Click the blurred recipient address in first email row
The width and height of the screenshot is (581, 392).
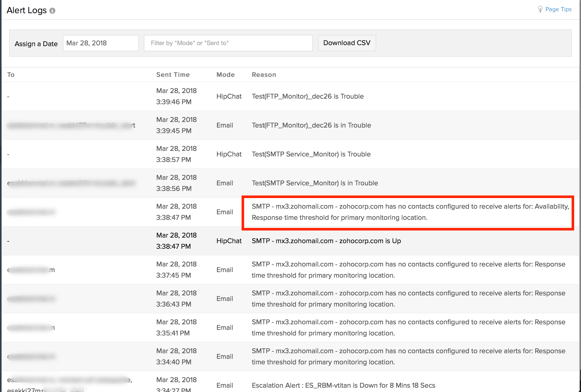(x=71, y=125)
